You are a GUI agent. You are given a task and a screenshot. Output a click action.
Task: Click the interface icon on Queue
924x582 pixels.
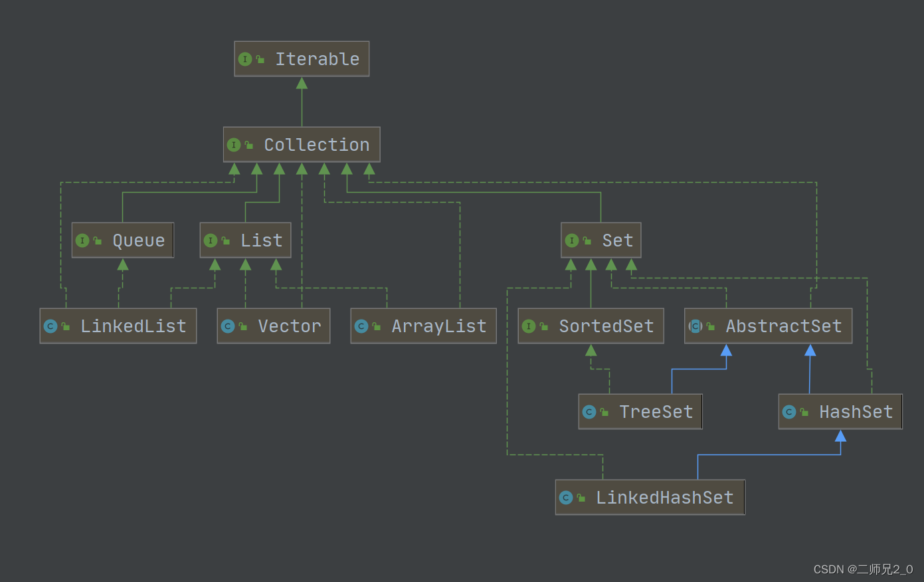(x=82, y=241)
